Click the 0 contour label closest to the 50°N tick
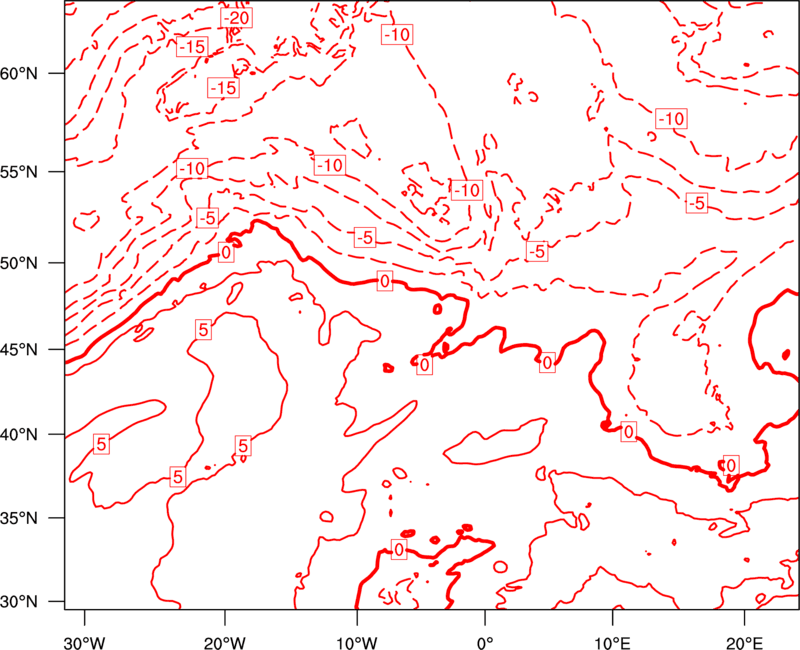The height and width of the screenshot is (650, 800). [x=226, y=253]
